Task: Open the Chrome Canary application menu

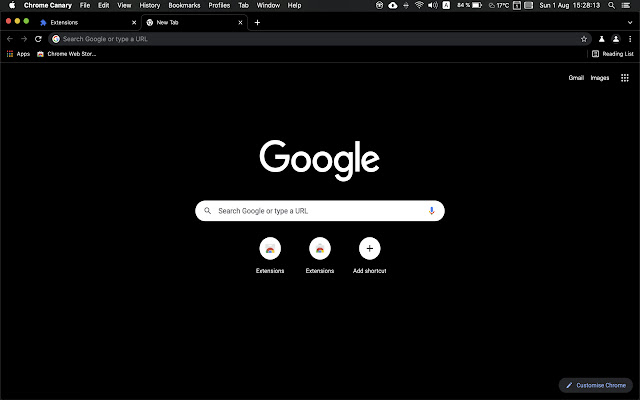Action: pyautogui.click(x=48, y=5)
